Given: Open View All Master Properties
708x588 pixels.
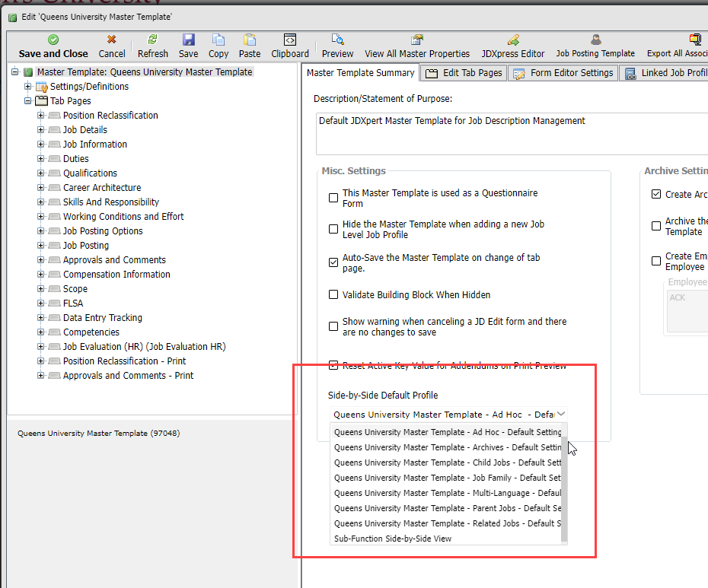Looking at the screenshot, I should click(416, 40).
